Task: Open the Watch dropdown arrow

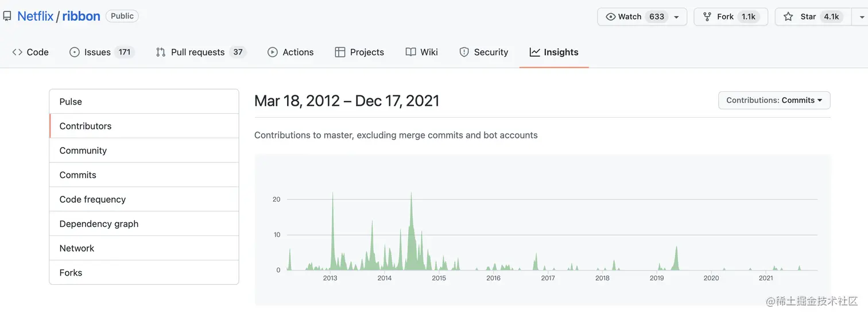Action: pyautogui.click(x=676, y=17)
